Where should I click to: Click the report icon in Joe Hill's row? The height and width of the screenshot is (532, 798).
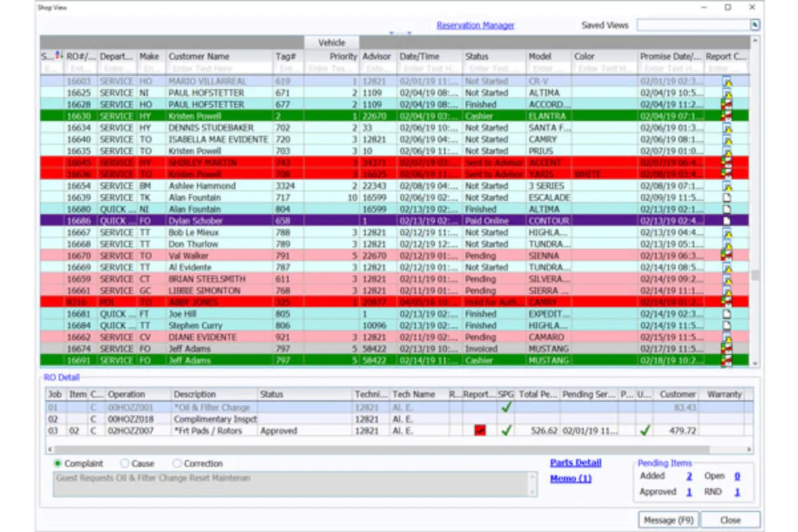[x=727, y=314]
